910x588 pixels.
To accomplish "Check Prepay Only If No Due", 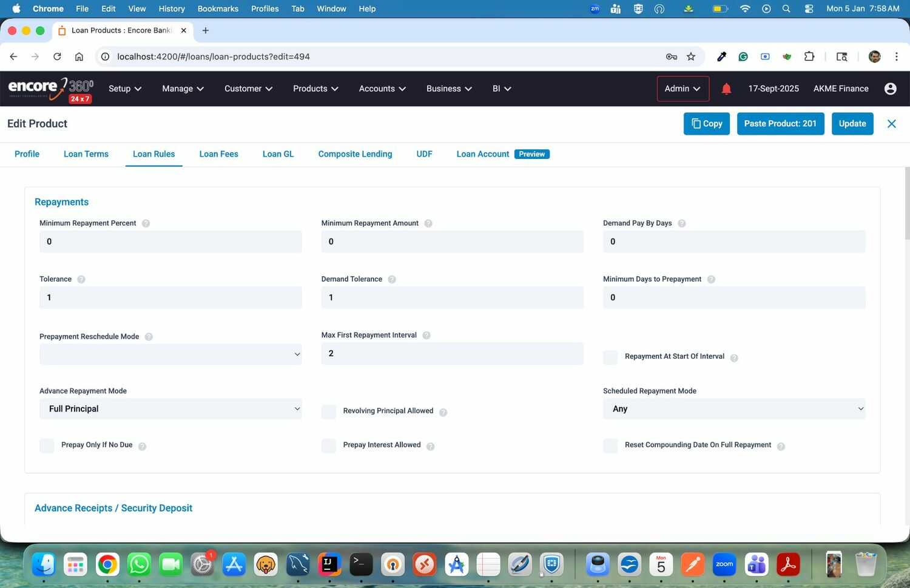I will (47, 446).
